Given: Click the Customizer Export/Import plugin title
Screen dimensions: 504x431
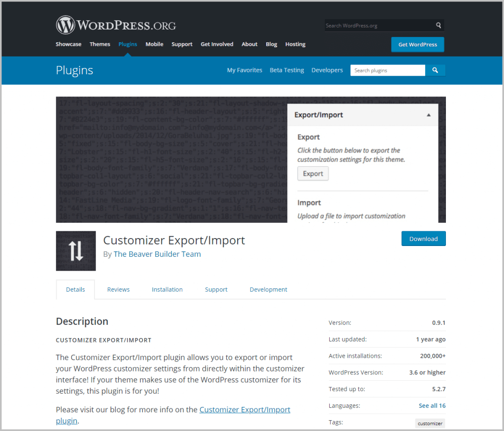Looking at the screenshot, I should tap(174, 241).
